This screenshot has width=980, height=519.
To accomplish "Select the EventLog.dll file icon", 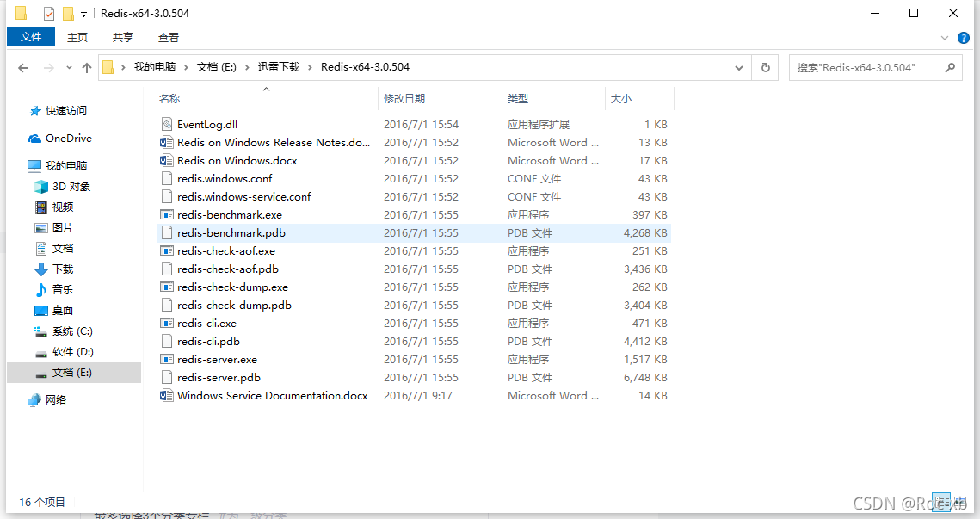I will (167, 124).
